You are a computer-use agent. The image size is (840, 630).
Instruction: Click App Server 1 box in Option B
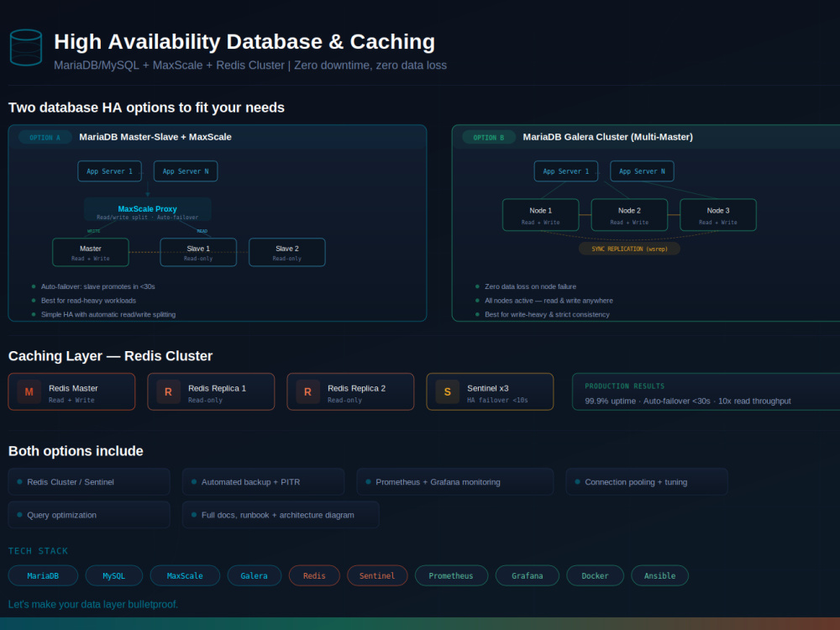pos(565,171)
